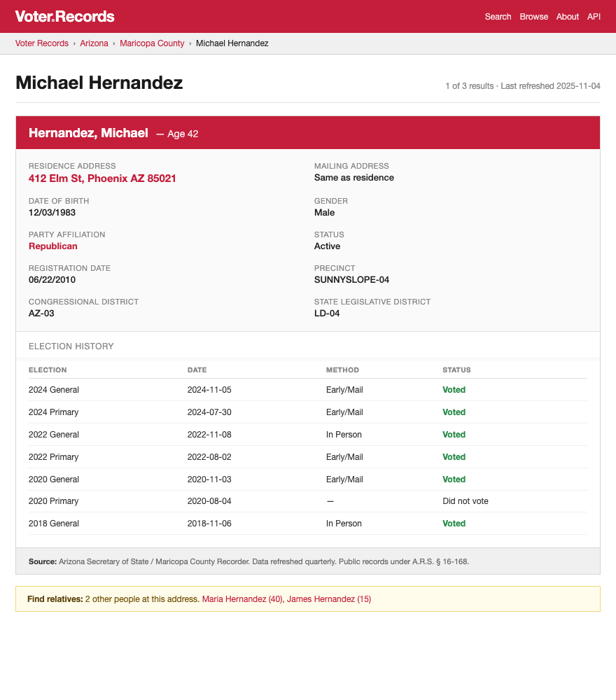
Task: Open the Maricopa County breadcrumb
Action: 152,43
